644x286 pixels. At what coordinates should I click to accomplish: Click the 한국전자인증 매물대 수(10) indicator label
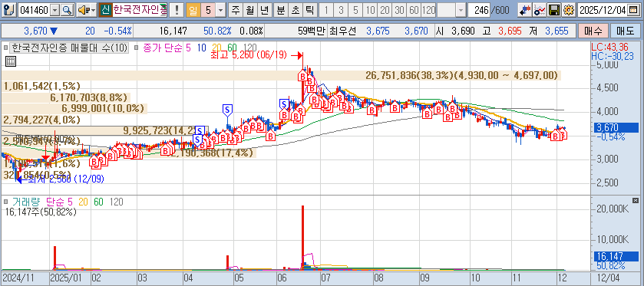tap(70, 48)
